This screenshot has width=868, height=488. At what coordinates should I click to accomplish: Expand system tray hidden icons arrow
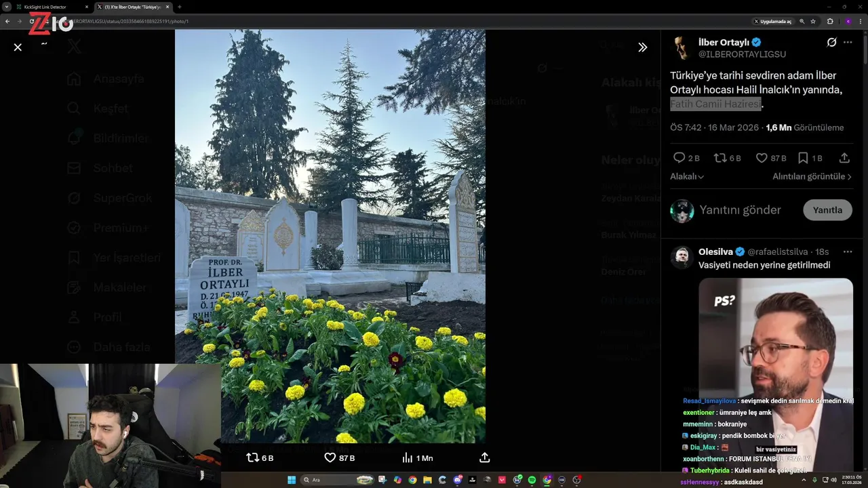point(804,480)
